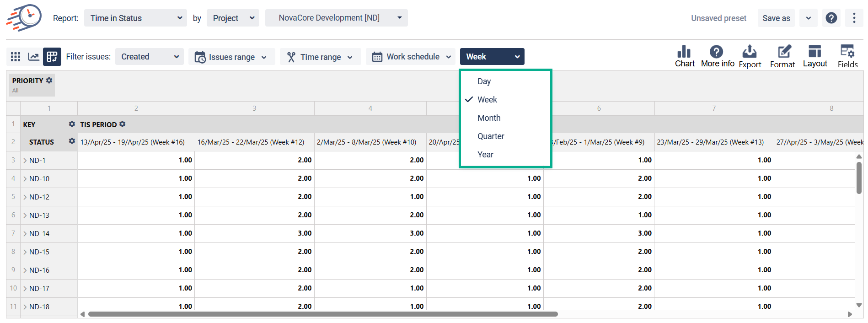Select the Year period option

[485, 155]
